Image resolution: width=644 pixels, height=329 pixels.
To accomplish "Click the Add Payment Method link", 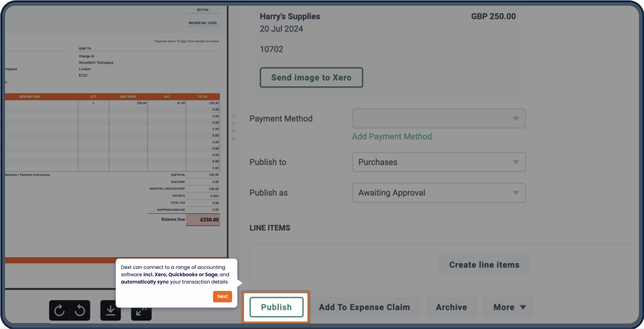I will [392, 136].
